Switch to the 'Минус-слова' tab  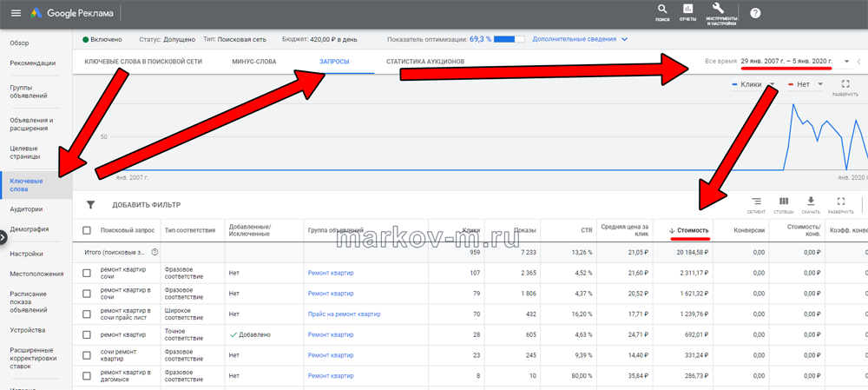point(254,62)
